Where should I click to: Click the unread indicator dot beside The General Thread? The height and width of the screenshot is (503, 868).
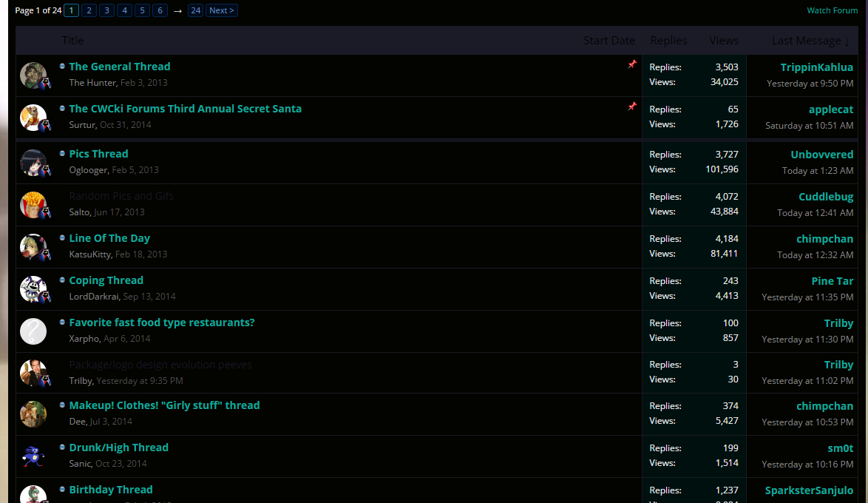click(x=62, y=66)
